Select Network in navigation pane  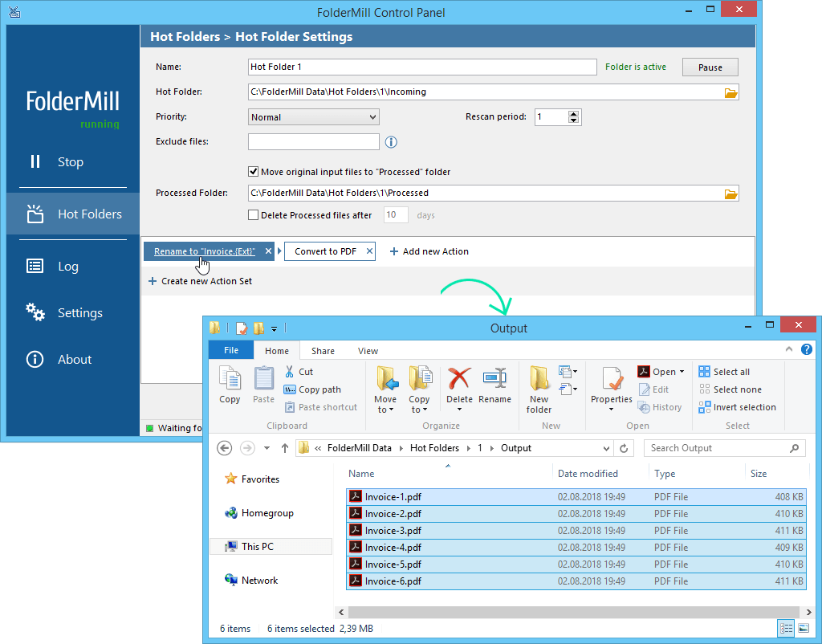[x=251, y=580]
